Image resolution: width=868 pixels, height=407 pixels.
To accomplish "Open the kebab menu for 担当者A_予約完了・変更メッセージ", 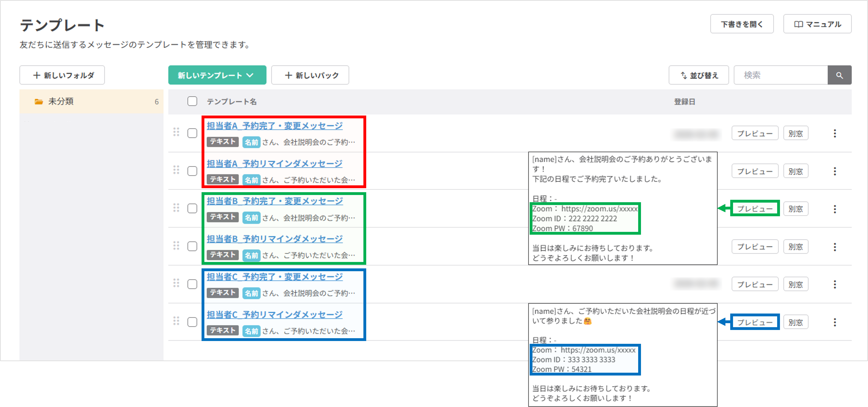I will 835,133.
